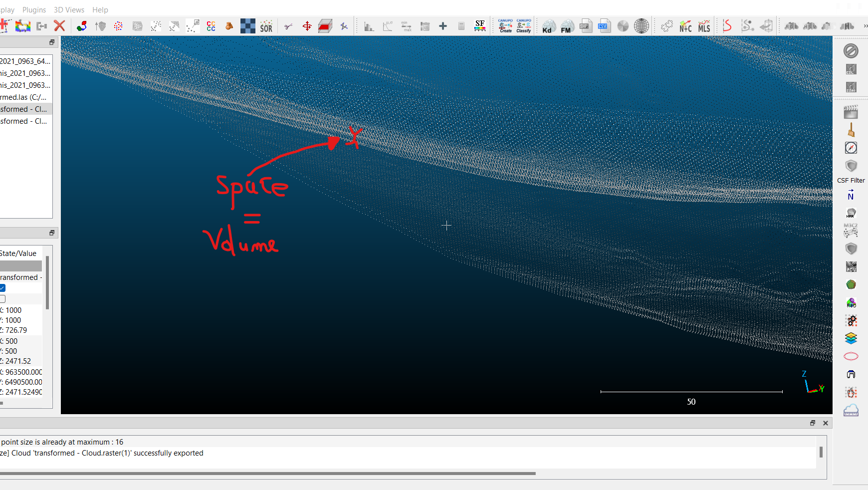The image size is (868, 490).
Task: Close the Console panel
Action: 826,423
